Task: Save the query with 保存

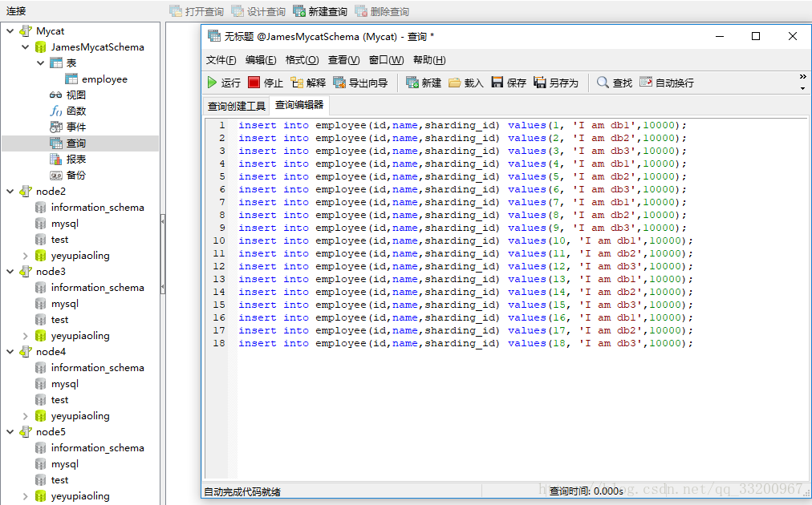Action: [509, 83]
